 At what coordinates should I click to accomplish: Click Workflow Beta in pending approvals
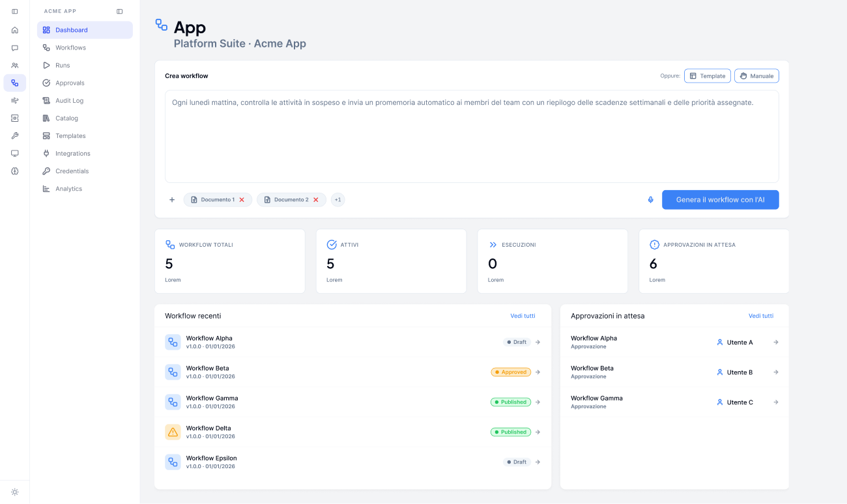pos(592,368)
